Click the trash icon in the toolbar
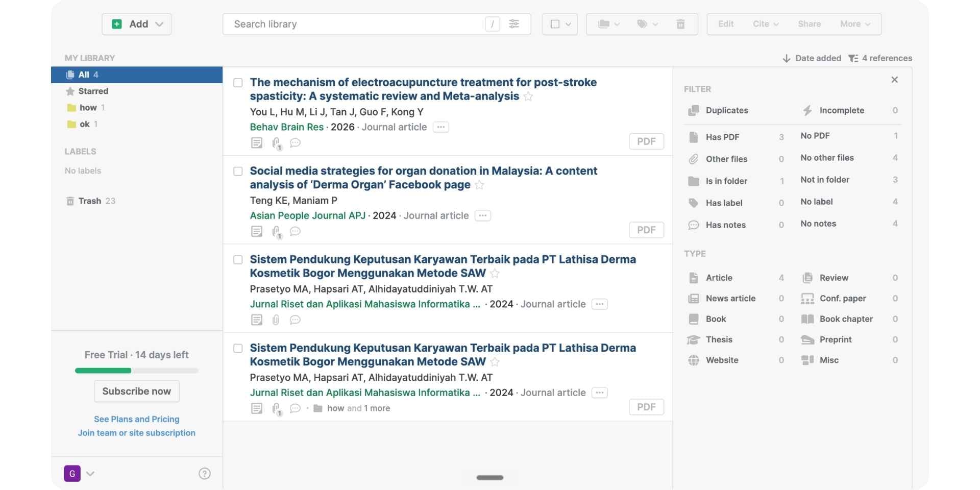Viewport: 980px width, 490px height. tap(680, 24)
